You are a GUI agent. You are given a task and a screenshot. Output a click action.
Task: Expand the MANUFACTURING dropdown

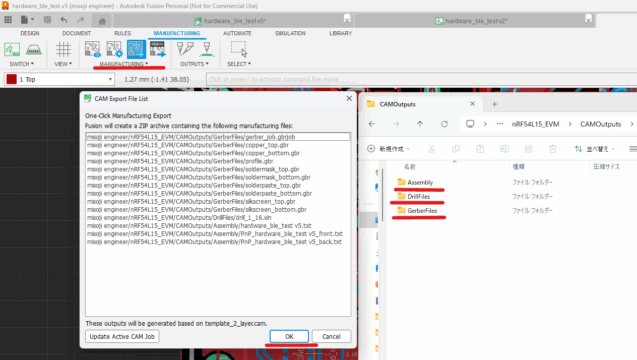[x=124, y=64]
